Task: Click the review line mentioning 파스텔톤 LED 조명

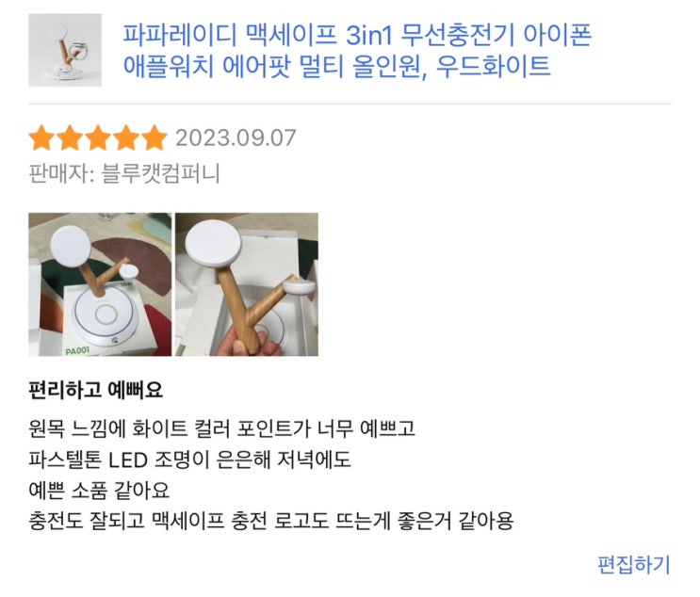Action: pyautogui.click(x=189, y=460)
